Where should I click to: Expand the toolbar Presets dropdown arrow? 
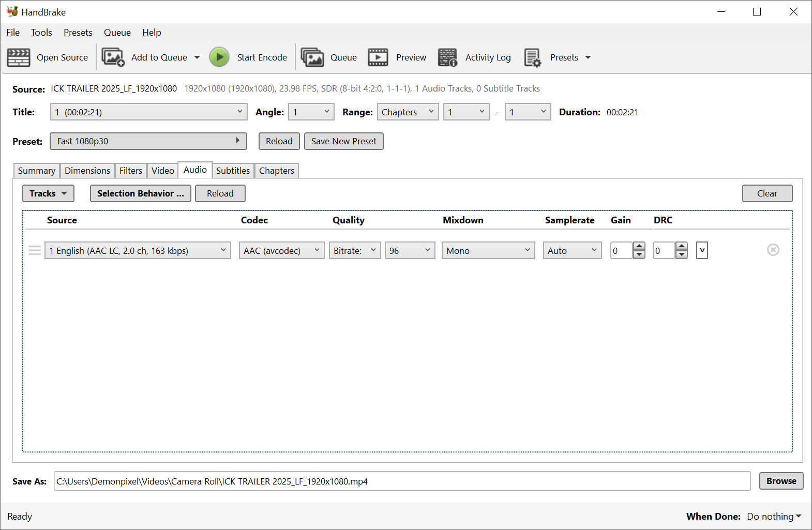588,57
